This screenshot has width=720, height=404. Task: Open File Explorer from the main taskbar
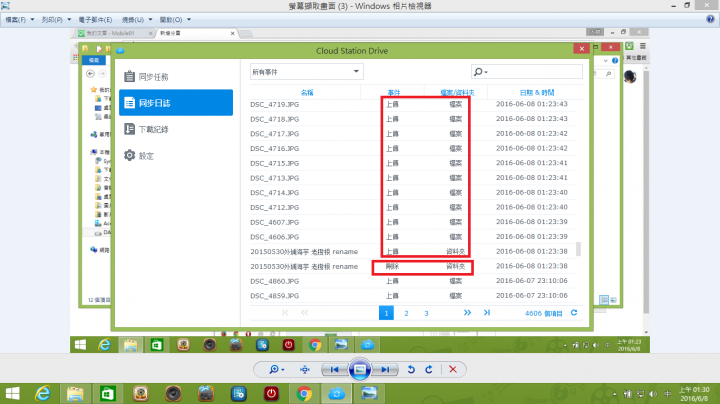[75, 393]
